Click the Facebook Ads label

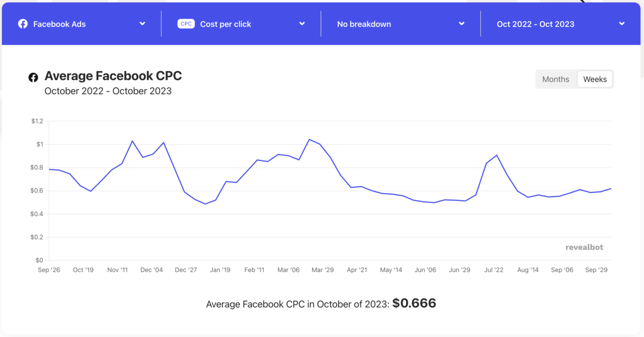(x=59, y=24)
